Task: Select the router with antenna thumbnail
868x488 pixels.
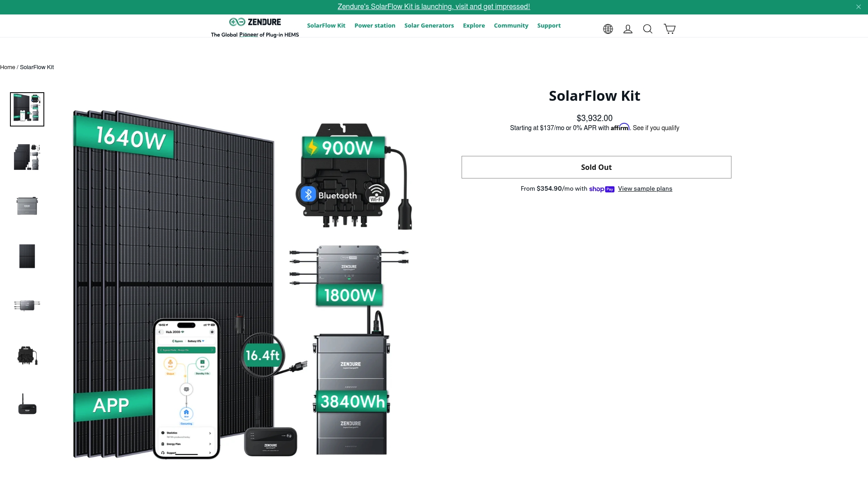Action: click(27, 404)
